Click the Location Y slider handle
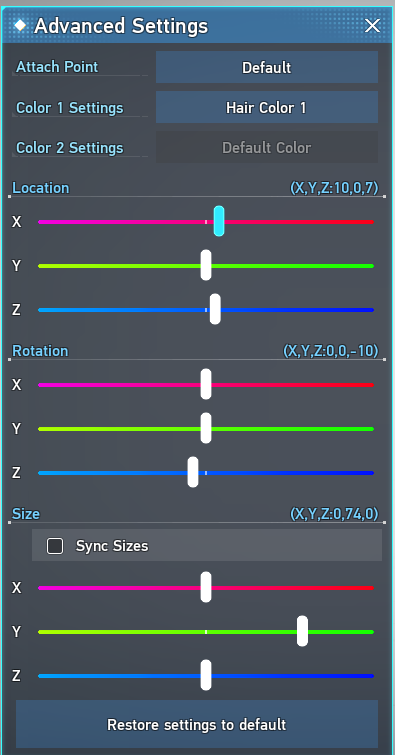Image resolution: width=395 pixels, height=755 pixels. point(206,265)
